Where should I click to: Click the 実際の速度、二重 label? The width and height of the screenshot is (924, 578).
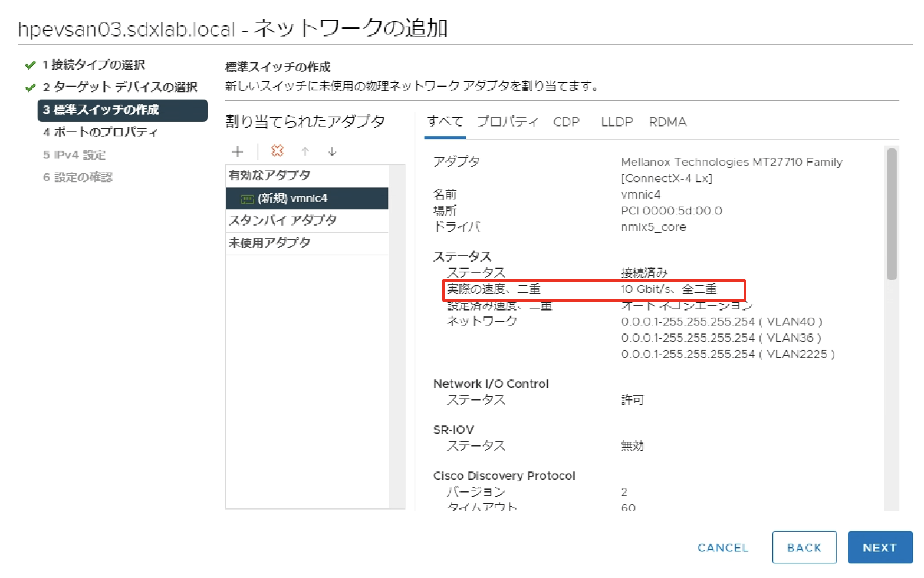pyautogui.click(x=494, y=289)
